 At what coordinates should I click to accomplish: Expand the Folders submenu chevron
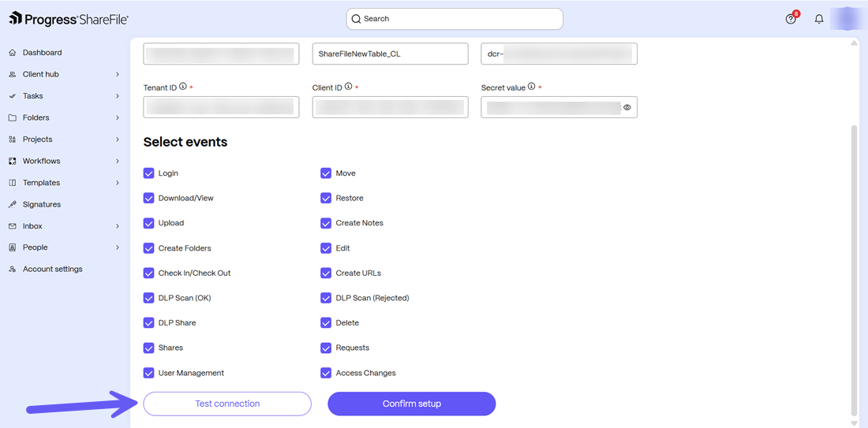[118, 117]
